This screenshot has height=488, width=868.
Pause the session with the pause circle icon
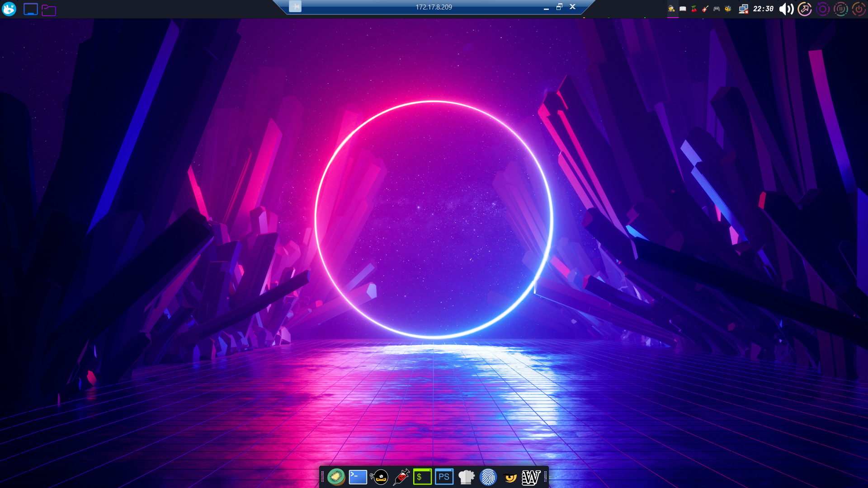click(841, 9)
